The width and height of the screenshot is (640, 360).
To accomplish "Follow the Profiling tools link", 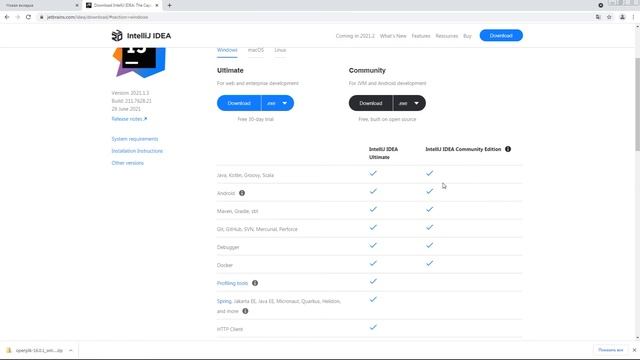I will tap(232, 283).
